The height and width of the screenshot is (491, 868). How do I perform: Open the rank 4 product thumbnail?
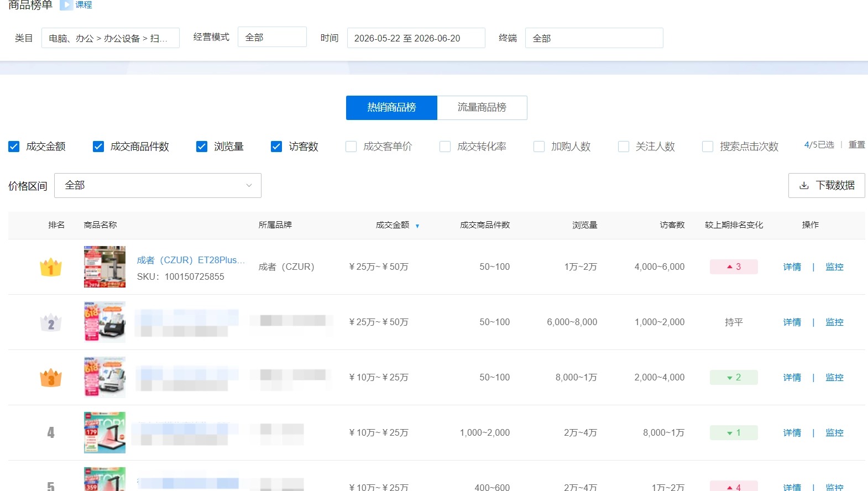[104, 432]
